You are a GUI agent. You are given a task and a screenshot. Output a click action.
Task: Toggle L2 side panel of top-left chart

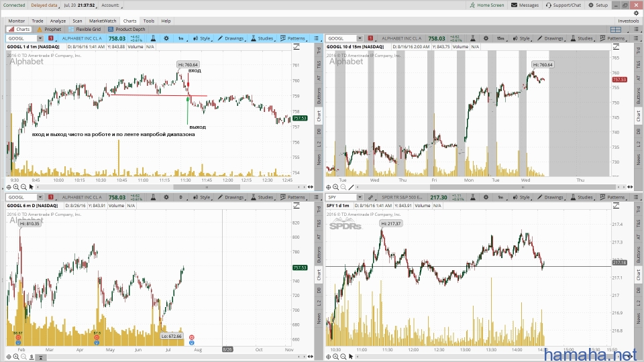(319, 143)
